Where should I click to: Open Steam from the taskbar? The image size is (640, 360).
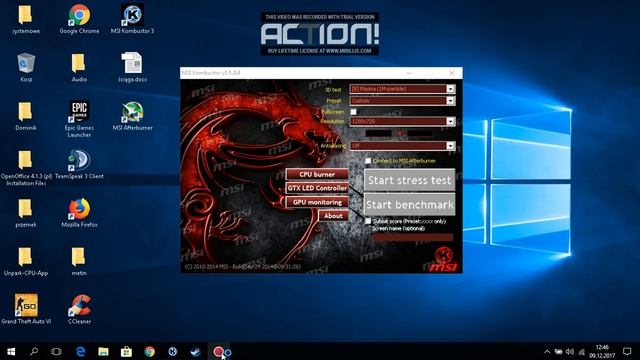(196, 351)
